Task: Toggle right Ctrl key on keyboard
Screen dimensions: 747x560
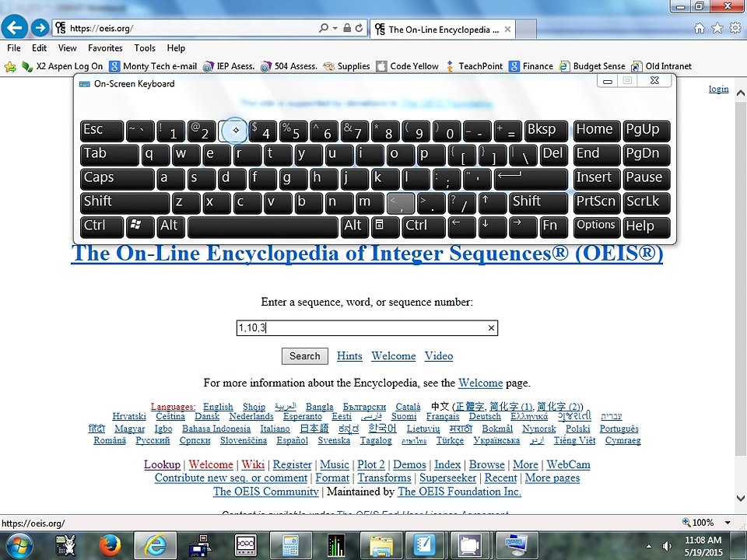Action: (x=423, y=226)
